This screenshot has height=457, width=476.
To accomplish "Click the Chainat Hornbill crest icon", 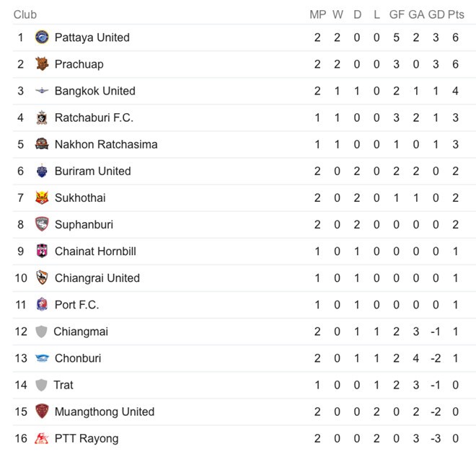I will pyautogui.click(x=42, y=251).
